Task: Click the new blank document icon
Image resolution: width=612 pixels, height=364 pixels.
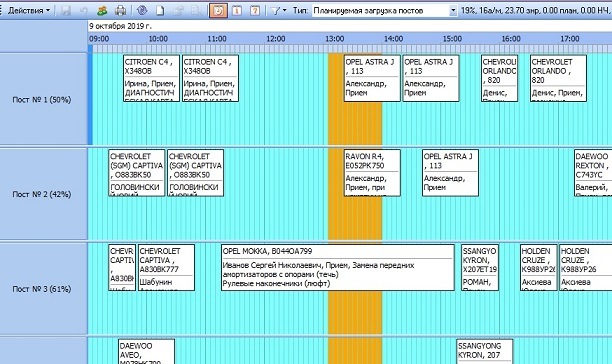Action: tap(160, 11)
